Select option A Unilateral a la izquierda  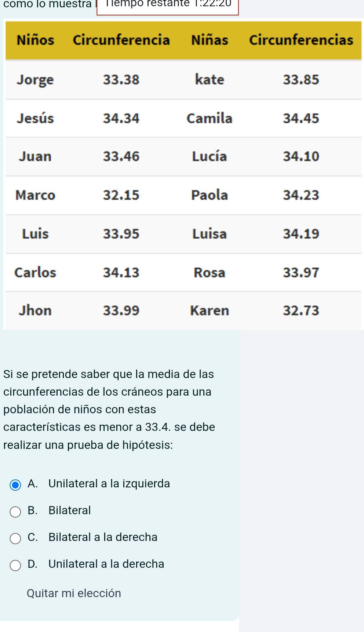(15, 485)
